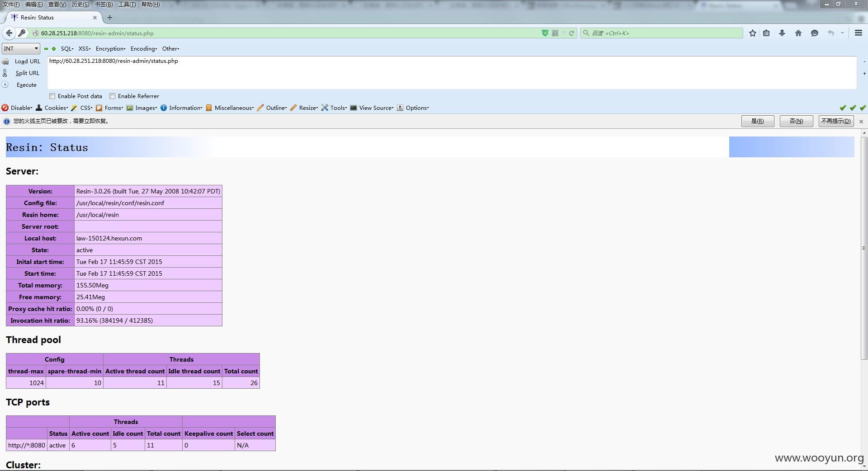The image size is (868, 471).
Task: Open the Outline developer menu
Action: point(272,108)
